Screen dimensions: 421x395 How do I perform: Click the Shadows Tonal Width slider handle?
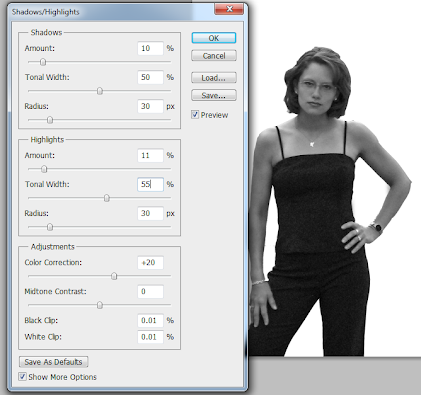point(100,91)
